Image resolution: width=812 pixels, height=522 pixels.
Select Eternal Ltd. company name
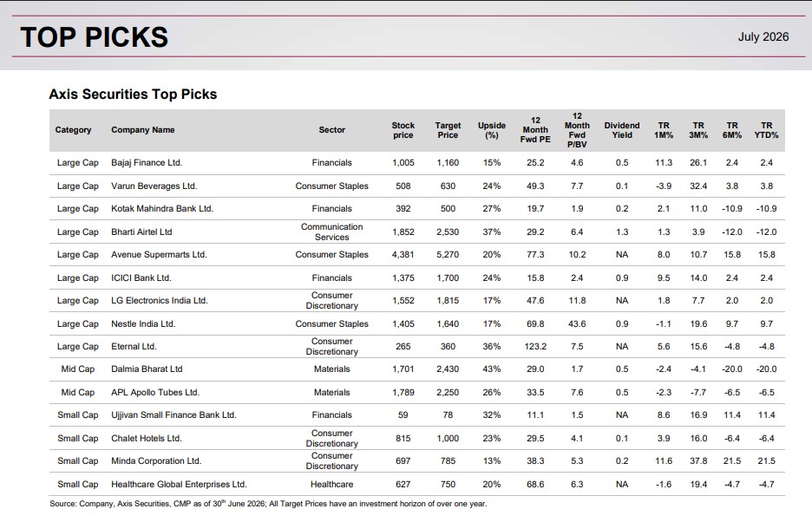(134, 347)
